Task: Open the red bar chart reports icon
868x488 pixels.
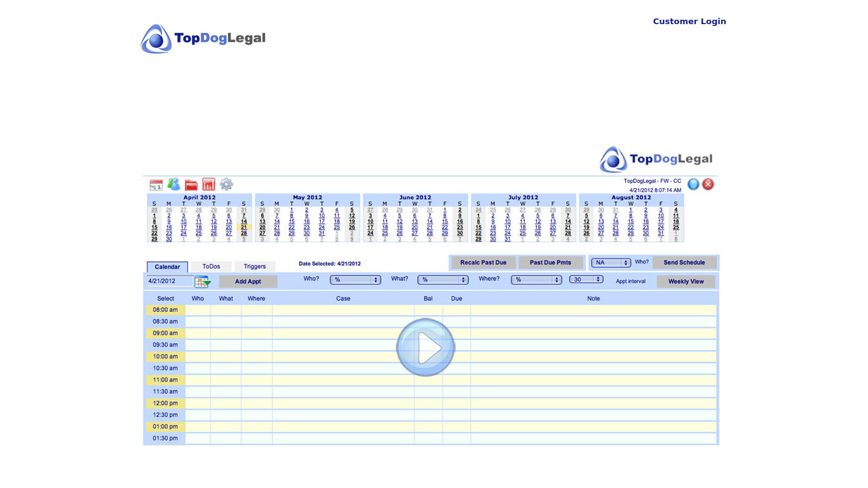Action: coord(208,184)
